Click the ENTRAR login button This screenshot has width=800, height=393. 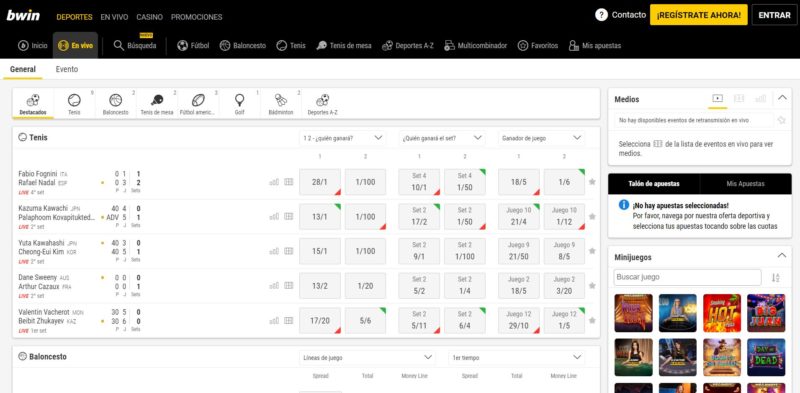(774, 15)
